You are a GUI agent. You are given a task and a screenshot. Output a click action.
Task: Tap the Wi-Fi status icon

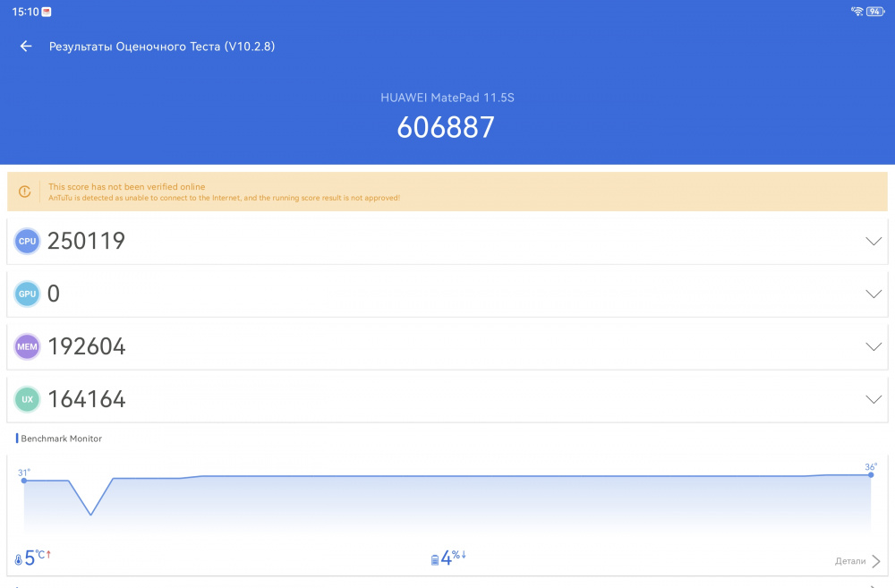(x=857, y=12)
